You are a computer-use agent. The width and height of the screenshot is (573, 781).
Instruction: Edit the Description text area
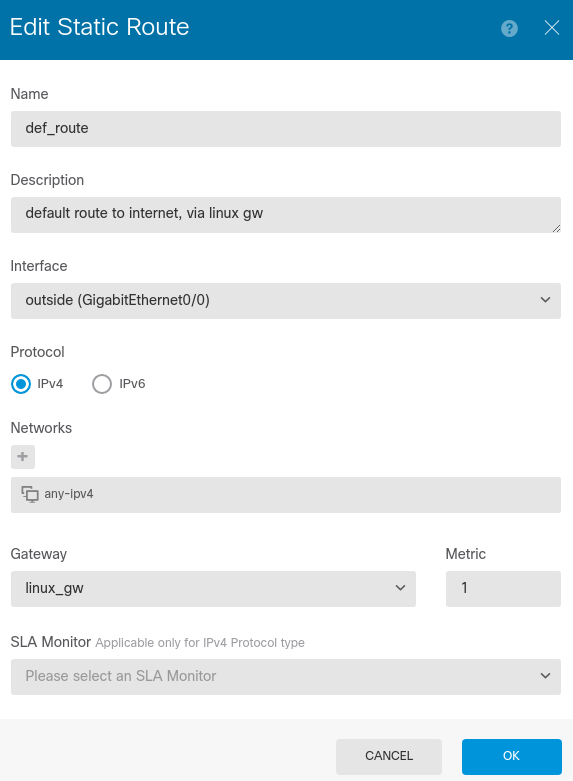(286, 215)
